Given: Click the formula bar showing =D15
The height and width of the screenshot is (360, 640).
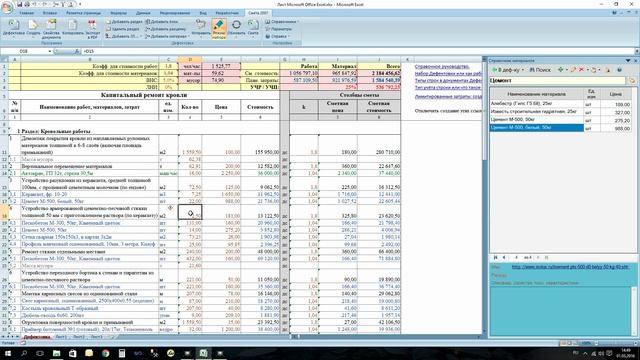Looking at the screenshot, I should tap(358, 51).
